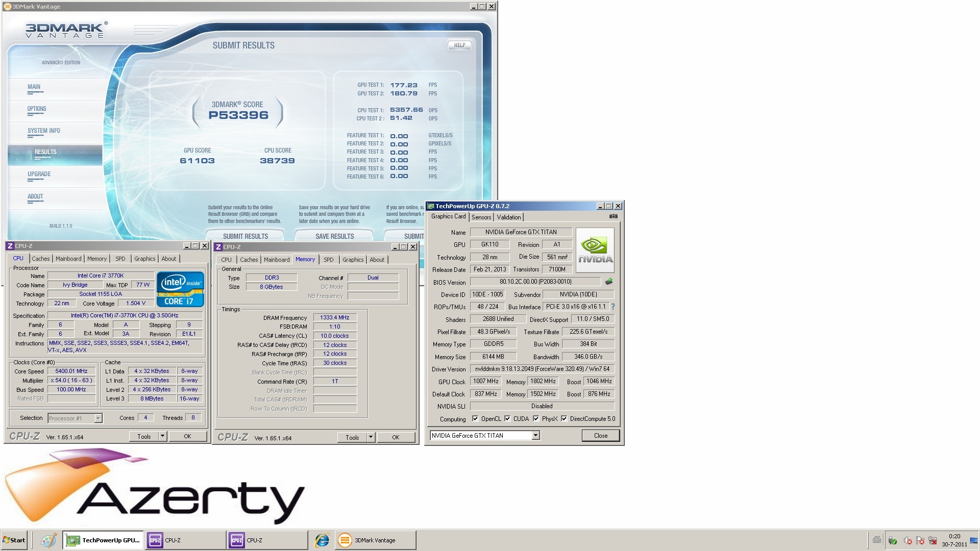
Task: Click the Paint icon in quick launch
Action: (48, 540)
